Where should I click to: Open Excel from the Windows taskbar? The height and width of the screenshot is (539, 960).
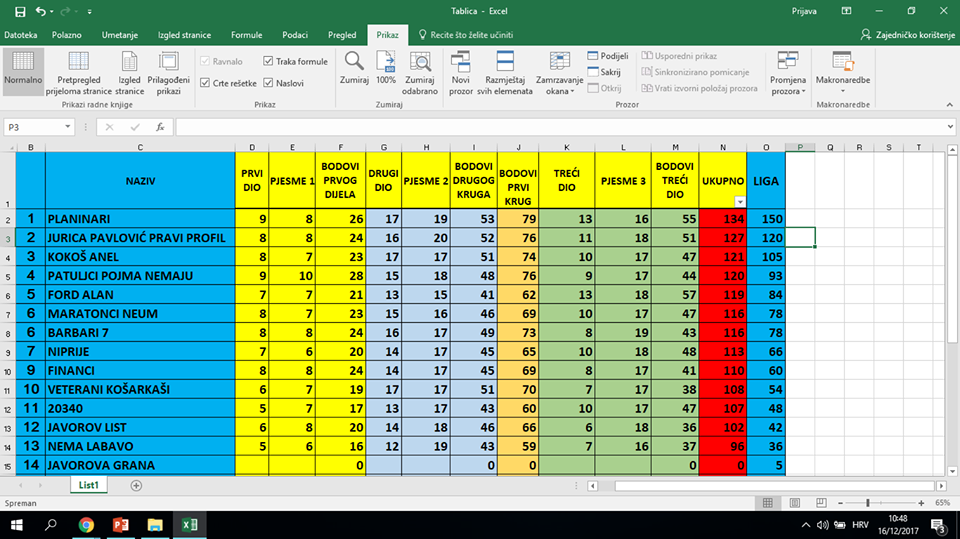tap(187, 524)
